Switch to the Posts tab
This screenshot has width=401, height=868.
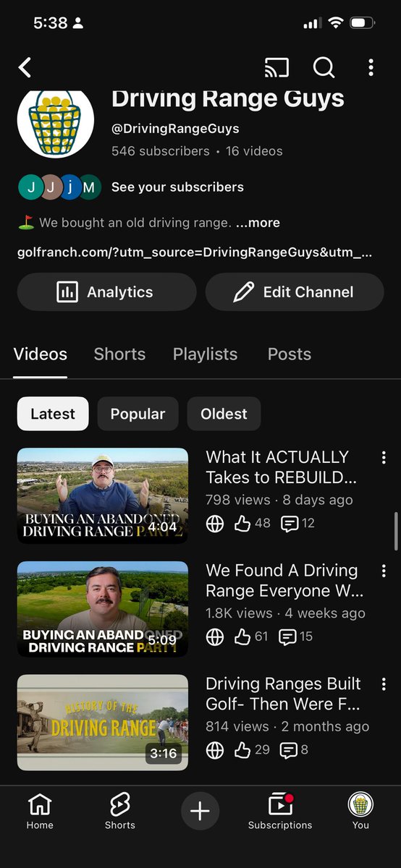(x=290, y=354)
